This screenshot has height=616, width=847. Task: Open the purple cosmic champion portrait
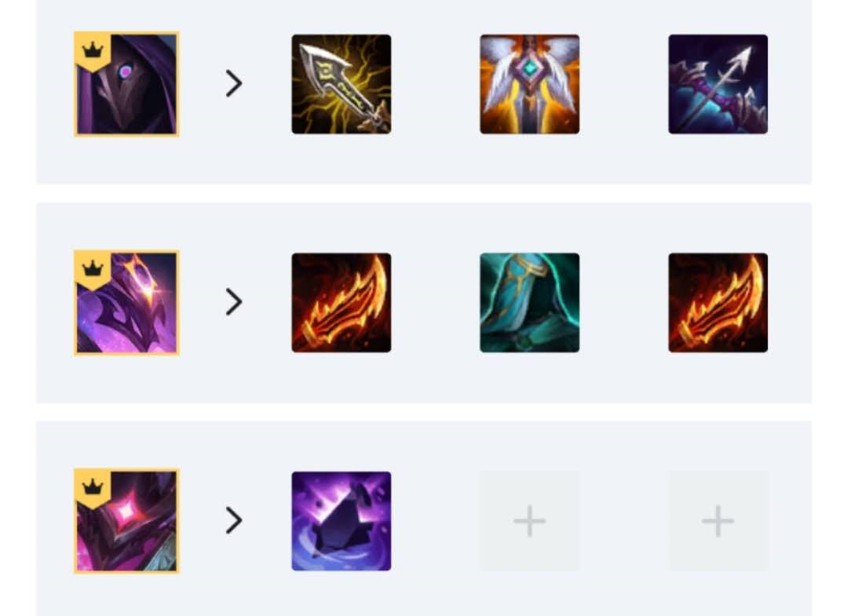(x=126, y=302)
